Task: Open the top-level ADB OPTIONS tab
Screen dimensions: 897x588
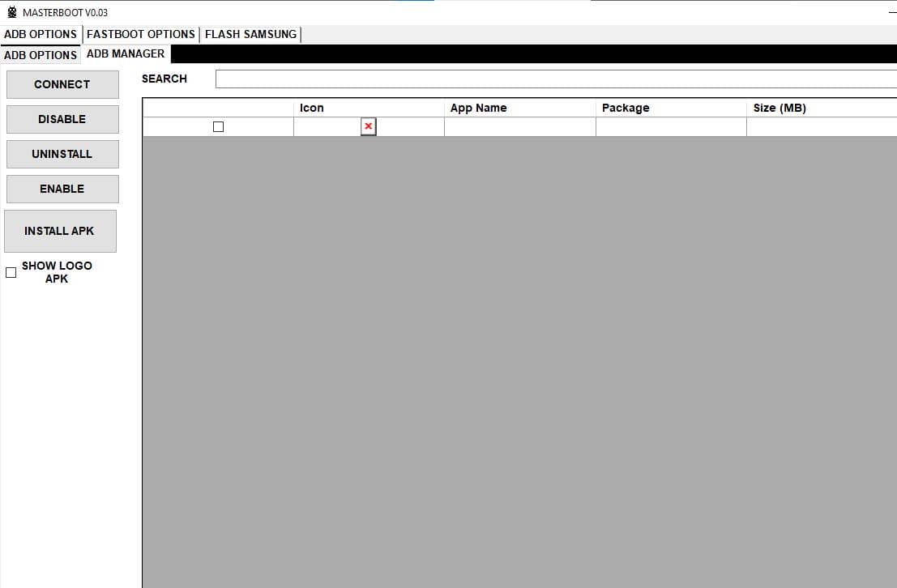Action: [41, 34]
